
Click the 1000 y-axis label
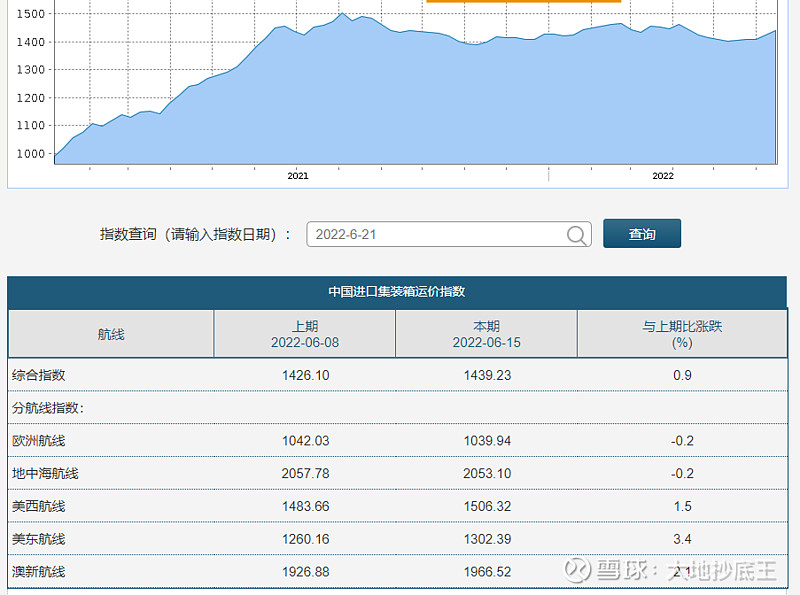(31, 154)
